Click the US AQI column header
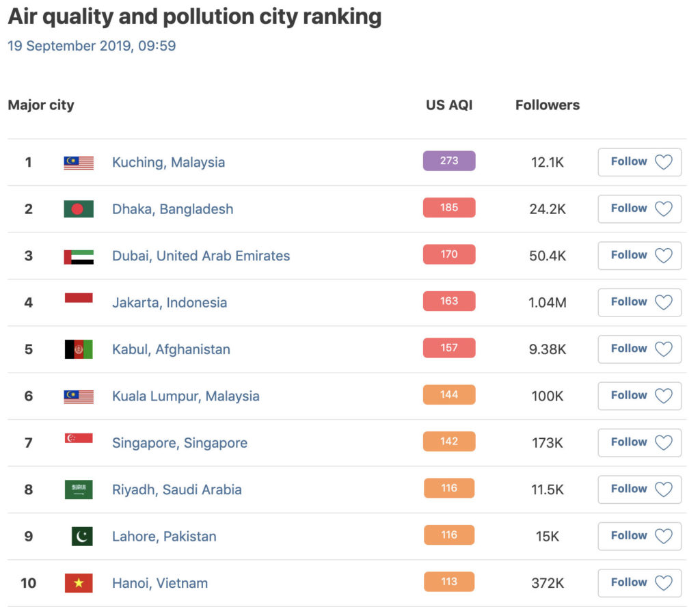This screenshot has width=700, height=607. pos(449,105)
